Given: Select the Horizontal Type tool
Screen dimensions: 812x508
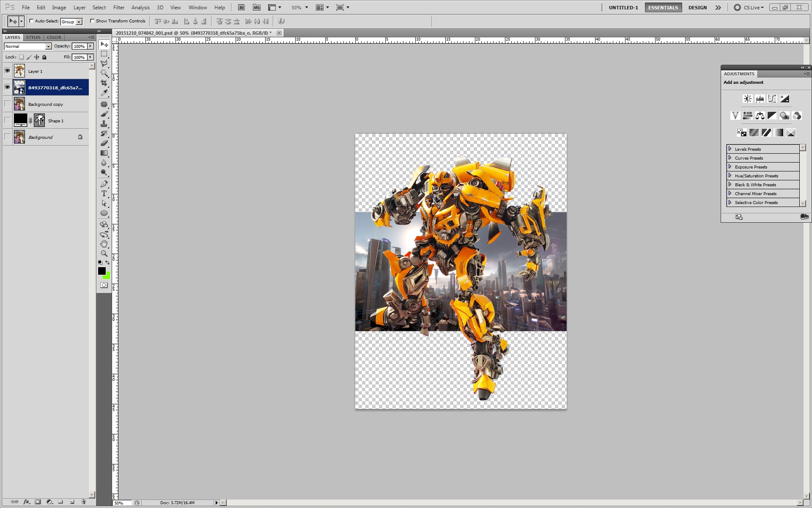Looking at the screenshot, I should tap(104, 193).
